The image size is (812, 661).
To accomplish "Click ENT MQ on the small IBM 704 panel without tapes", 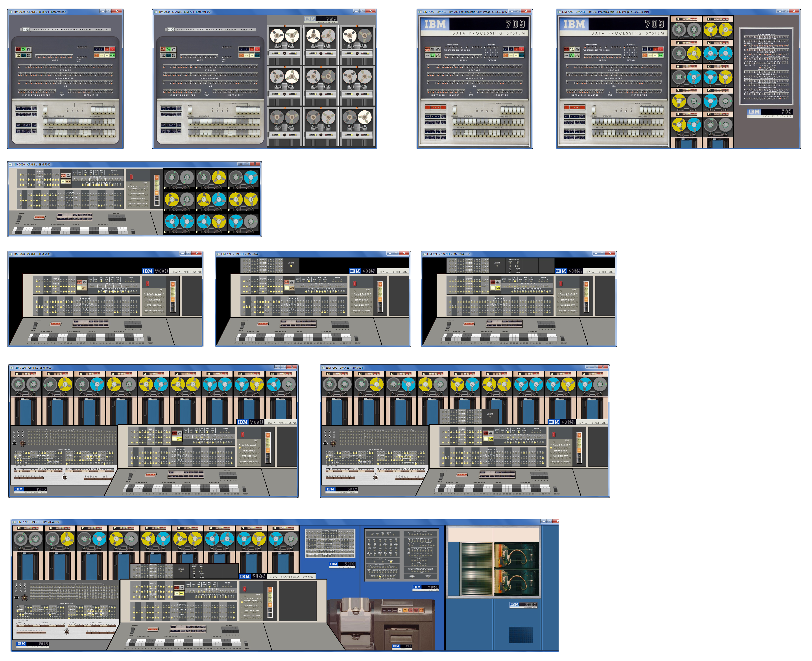I will (x=18, y=131).
